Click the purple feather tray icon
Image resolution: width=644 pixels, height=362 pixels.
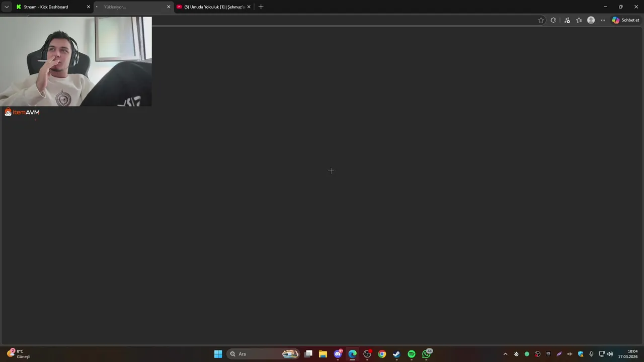559,354
